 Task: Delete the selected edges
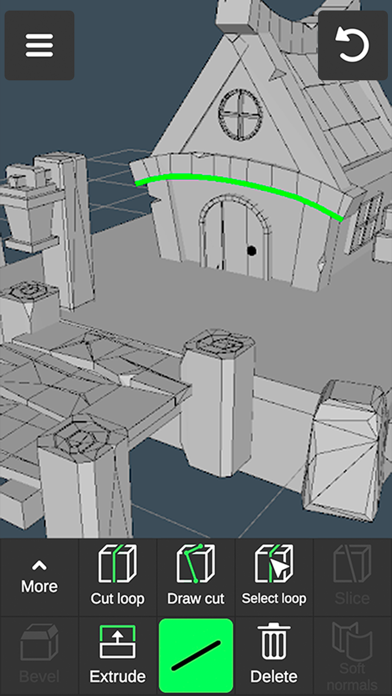coord(274,655)
